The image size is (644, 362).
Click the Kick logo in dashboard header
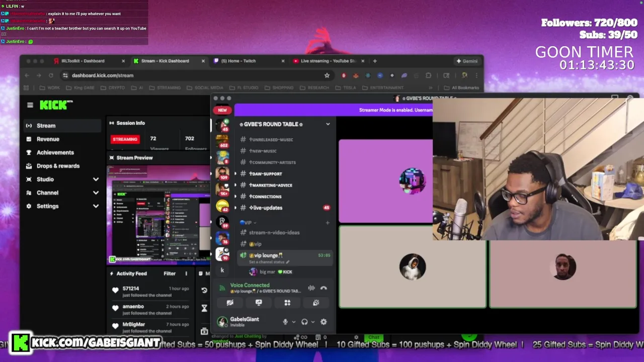(56, 105)
